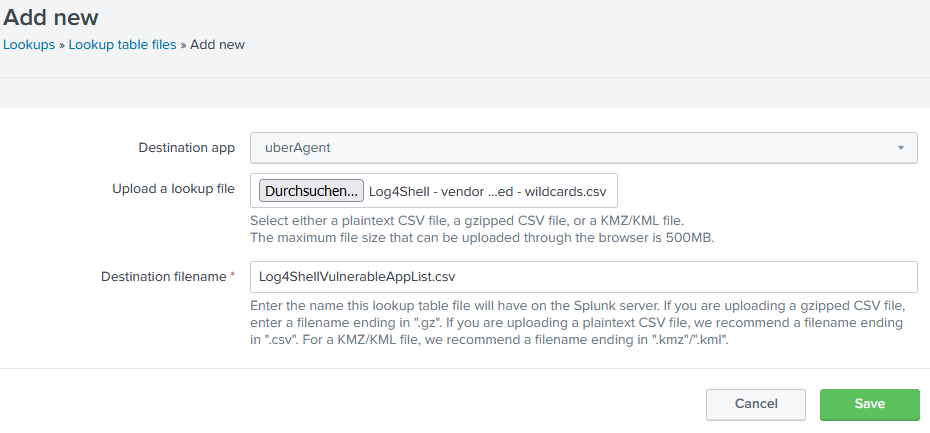
Task: Click the help text about .gz filenames
Action: point(577,324)
